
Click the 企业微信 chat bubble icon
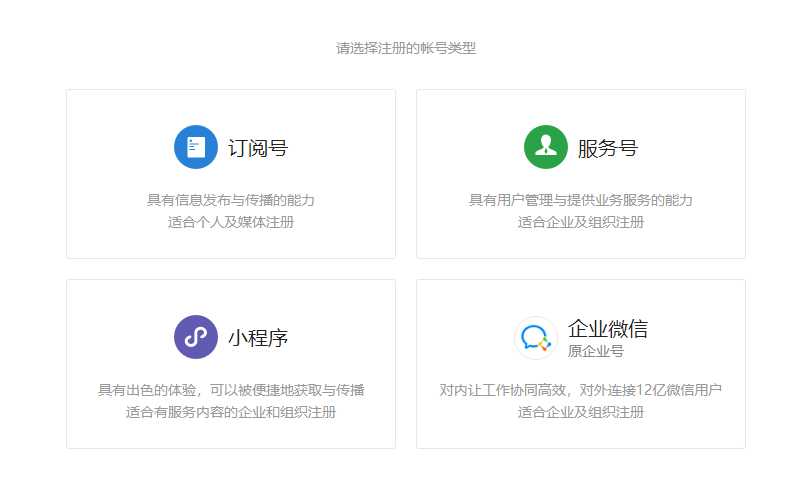[536, 338]
